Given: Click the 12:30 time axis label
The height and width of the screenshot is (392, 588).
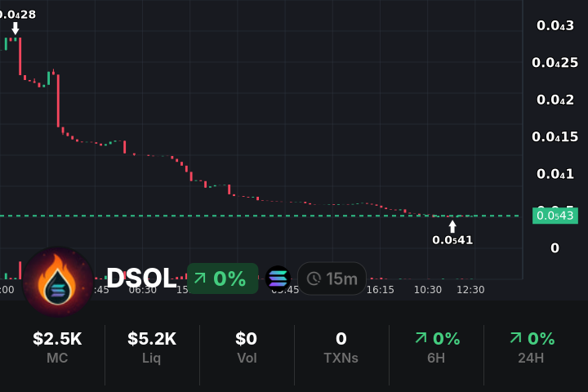Looking at the screenshot, I should click(x=470, y=289).
